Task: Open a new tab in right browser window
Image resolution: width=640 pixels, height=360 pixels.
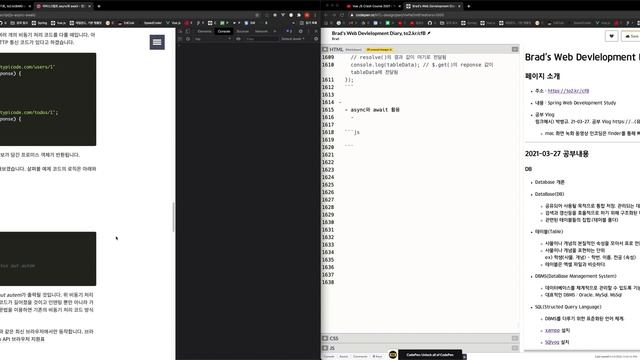Action: [469, 6]
